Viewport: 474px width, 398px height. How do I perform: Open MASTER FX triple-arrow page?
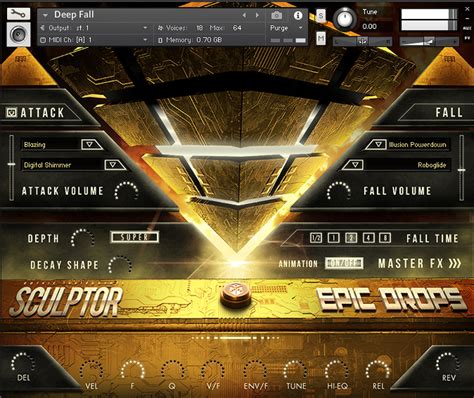click(x=455, y=263)
